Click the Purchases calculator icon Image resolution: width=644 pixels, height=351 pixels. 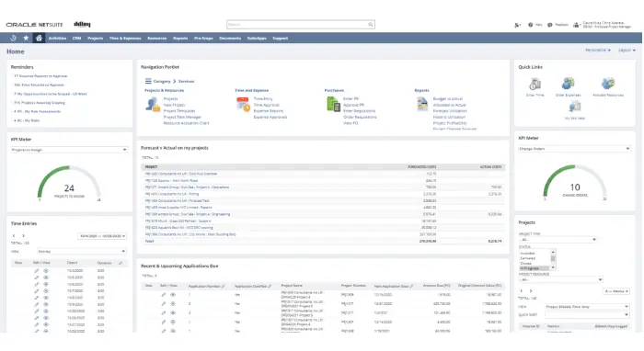coord(333,104)
